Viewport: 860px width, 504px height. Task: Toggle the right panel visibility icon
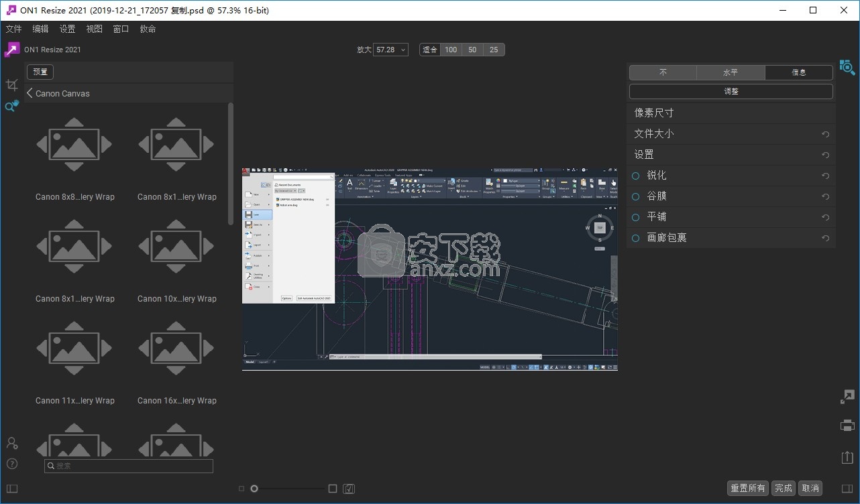coord(847,489)
